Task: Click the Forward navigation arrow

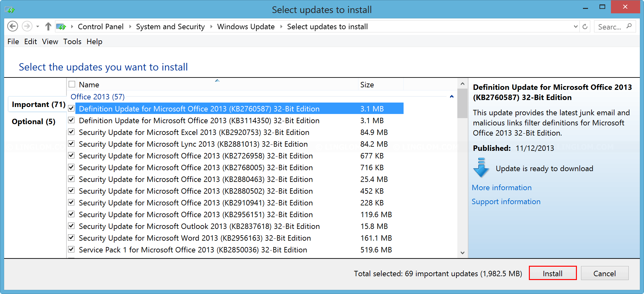Action: coord(27,26)
